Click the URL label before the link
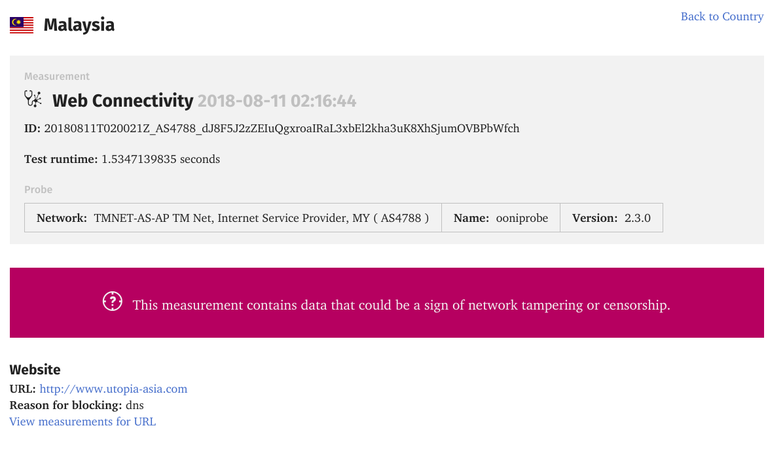 [x=22, y=388]
